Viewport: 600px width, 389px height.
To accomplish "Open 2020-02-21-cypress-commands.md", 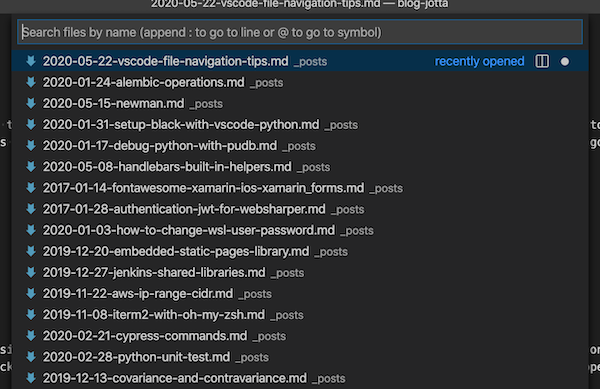I will [x=300, y=336].
